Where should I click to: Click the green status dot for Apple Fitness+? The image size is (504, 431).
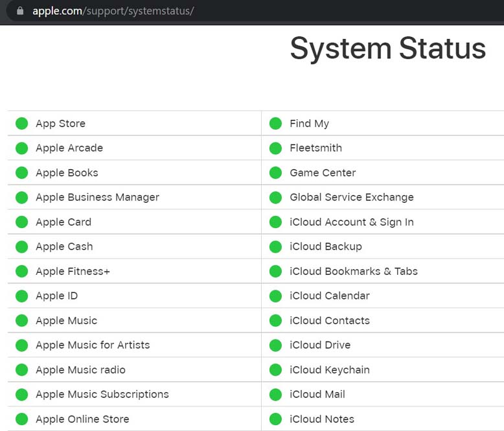tap(22, 271)
